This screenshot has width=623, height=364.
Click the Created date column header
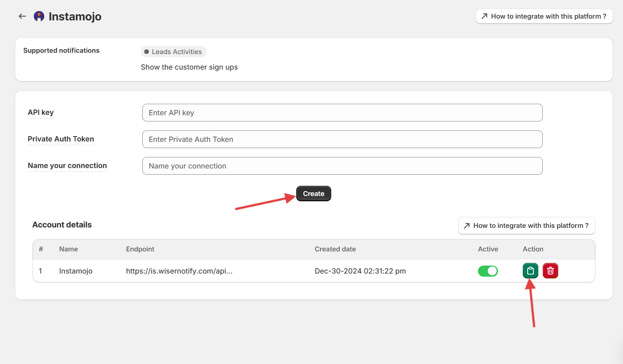point(335,249)
